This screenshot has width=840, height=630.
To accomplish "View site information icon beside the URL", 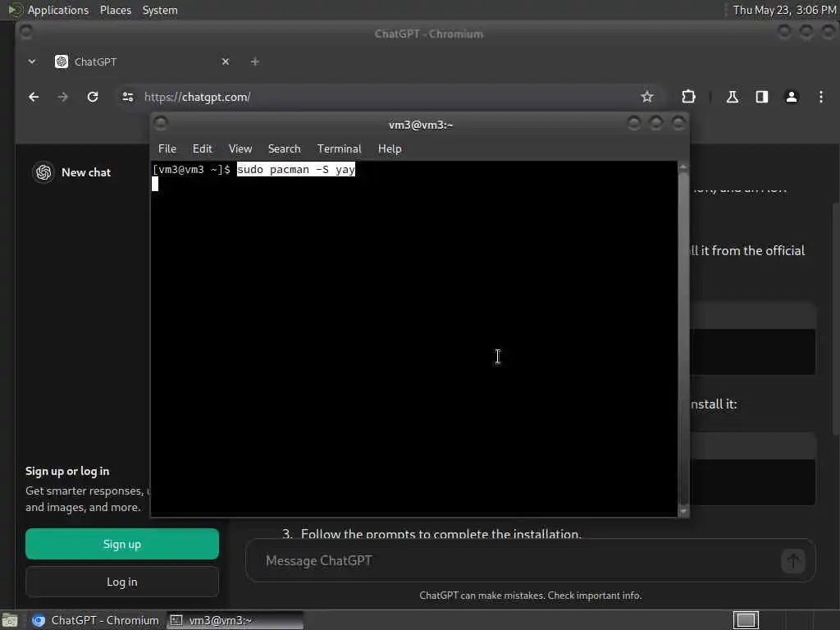I will coord(127,97).
